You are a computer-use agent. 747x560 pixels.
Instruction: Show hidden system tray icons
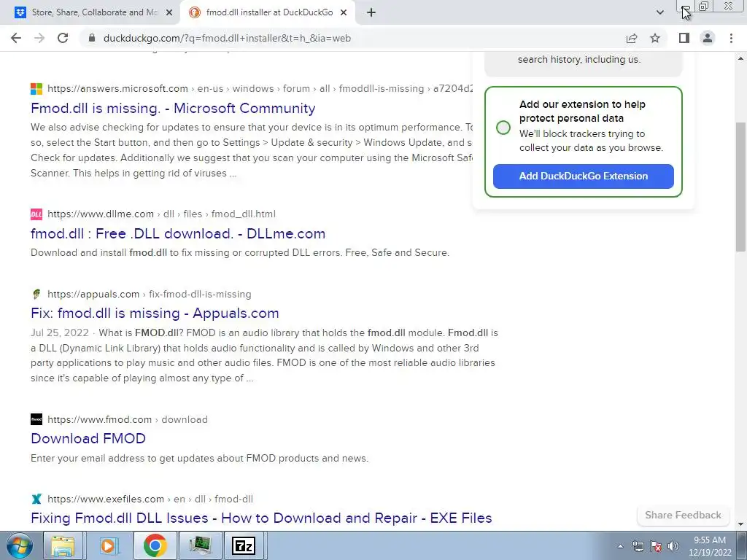pyautogui.click(x=620, y=546)
